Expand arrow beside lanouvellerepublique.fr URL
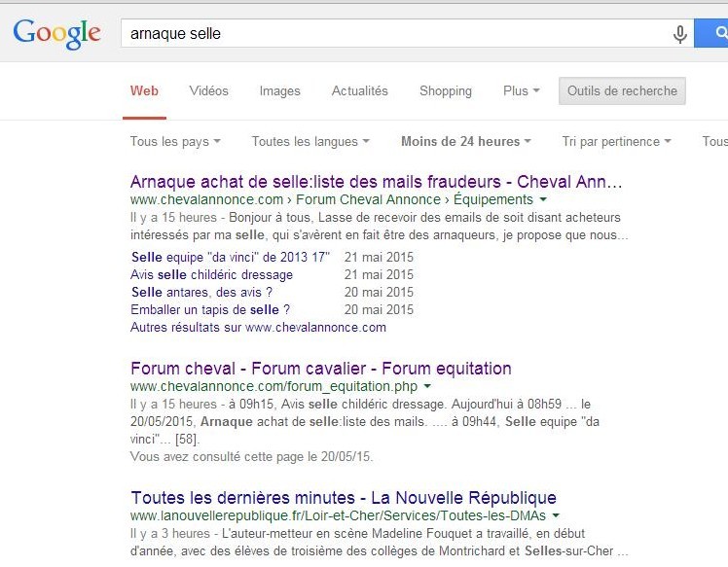 coord(556,515)
